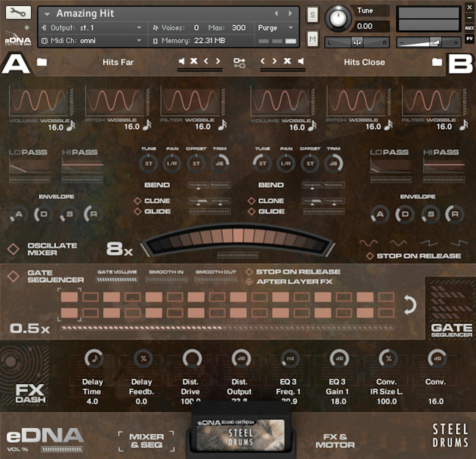Load previous sound for layer A
476x459 pixels.
(206, 61)
